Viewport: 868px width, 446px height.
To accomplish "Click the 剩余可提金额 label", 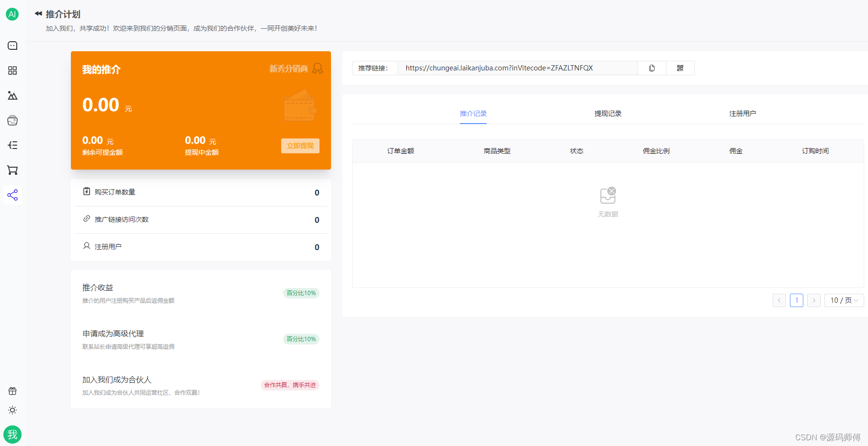I will (103, 152).
